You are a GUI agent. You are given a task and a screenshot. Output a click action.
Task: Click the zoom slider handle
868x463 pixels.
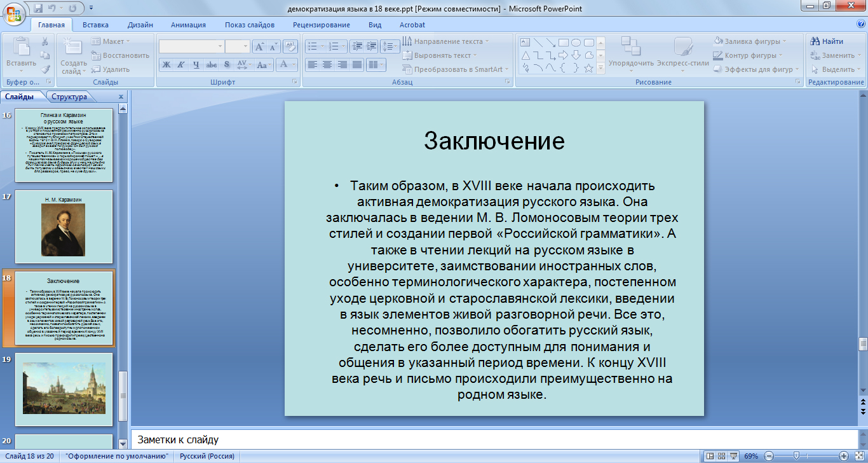(797, 456)
